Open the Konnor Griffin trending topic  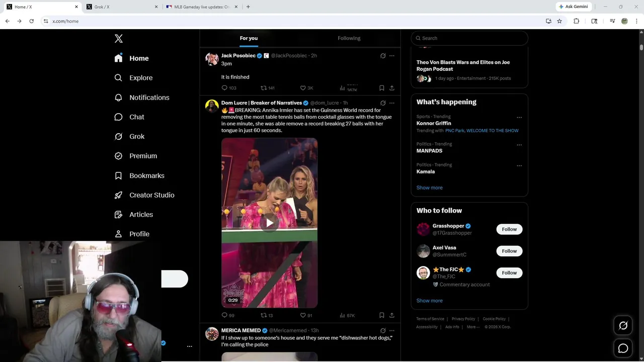click(x=434, y=123)
